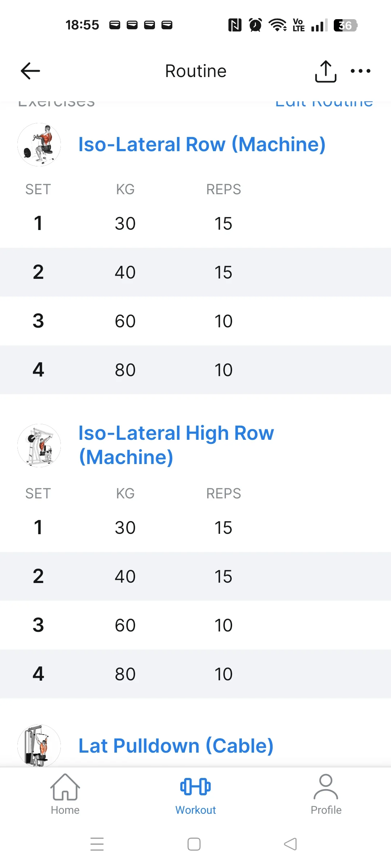The height and width of the screenshot is (868, 391).
Task: Tap 60 kg in Iso-Lateral Row set 3
Action: click(x=125, y=321)
